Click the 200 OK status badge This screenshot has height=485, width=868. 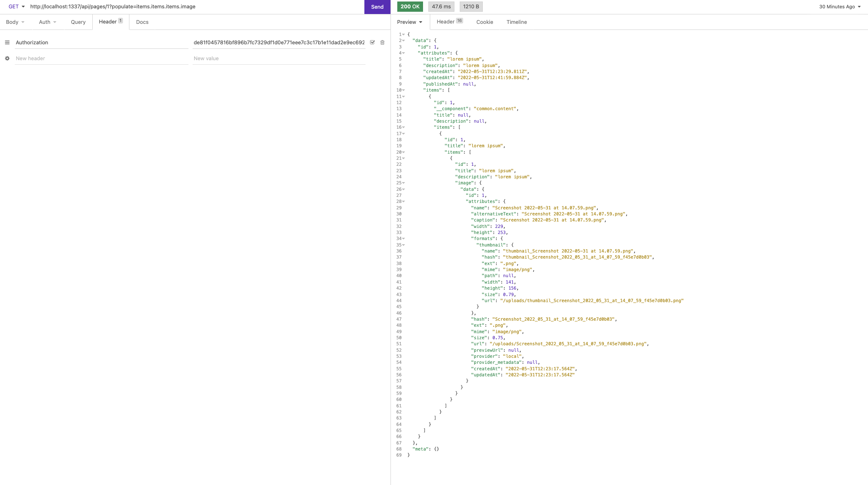[x=410, y=6]
